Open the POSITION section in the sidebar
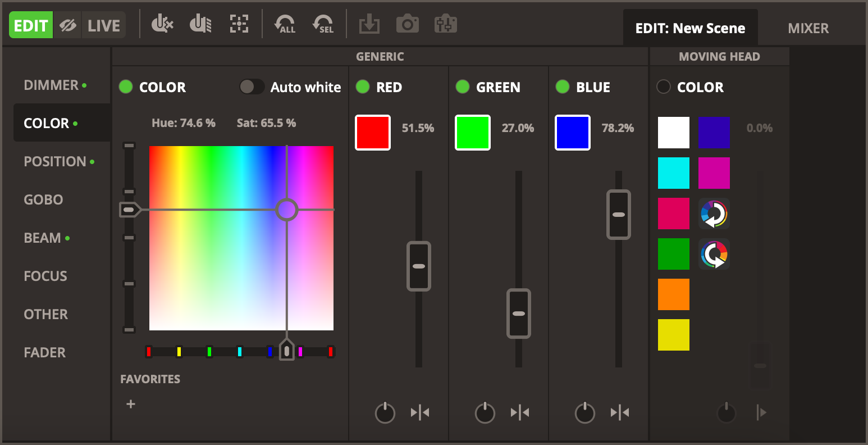This screenshot has height=445, width=868. tap(55, 162)
